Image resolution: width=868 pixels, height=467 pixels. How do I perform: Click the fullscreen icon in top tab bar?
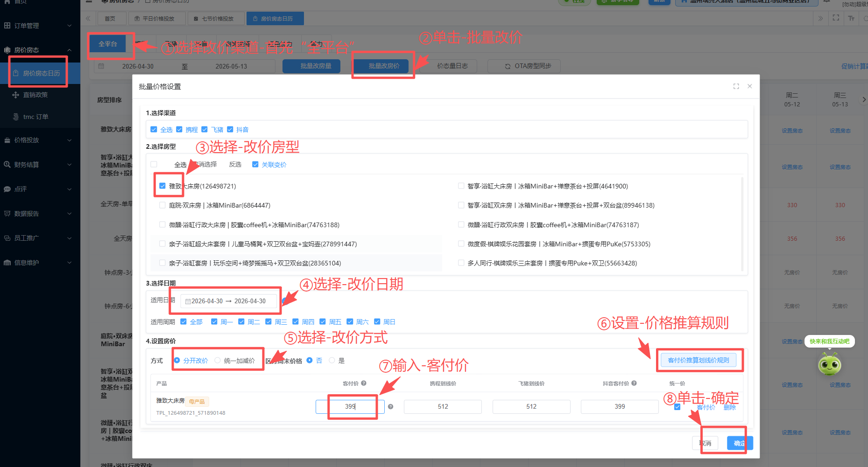click(x=836, y=18)
